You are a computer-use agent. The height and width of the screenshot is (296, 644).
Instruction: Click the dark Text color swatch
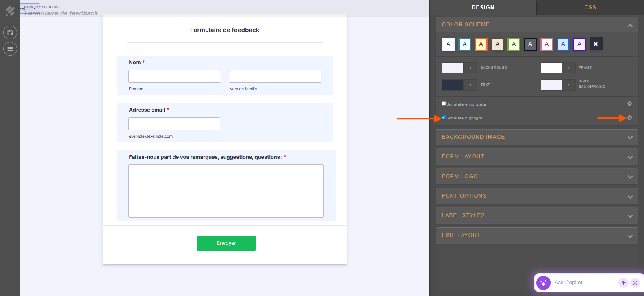point(453,84)
